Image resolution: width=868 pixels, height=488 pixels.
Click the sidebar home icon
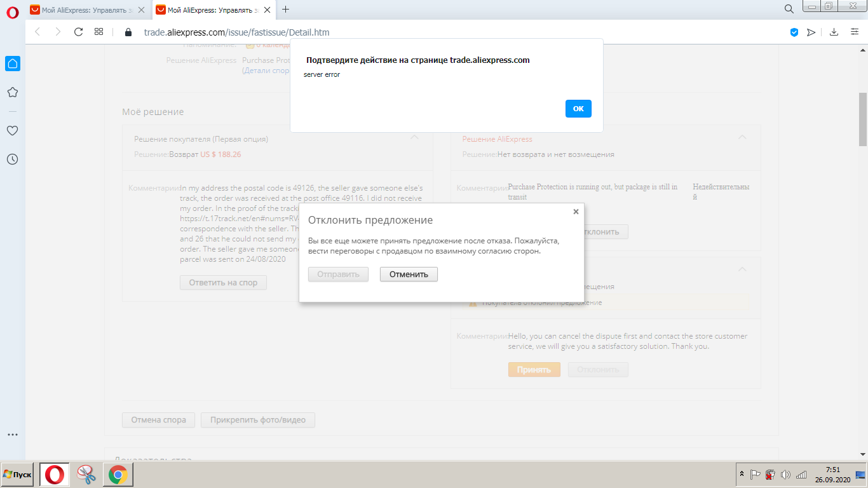click(12, 63)
